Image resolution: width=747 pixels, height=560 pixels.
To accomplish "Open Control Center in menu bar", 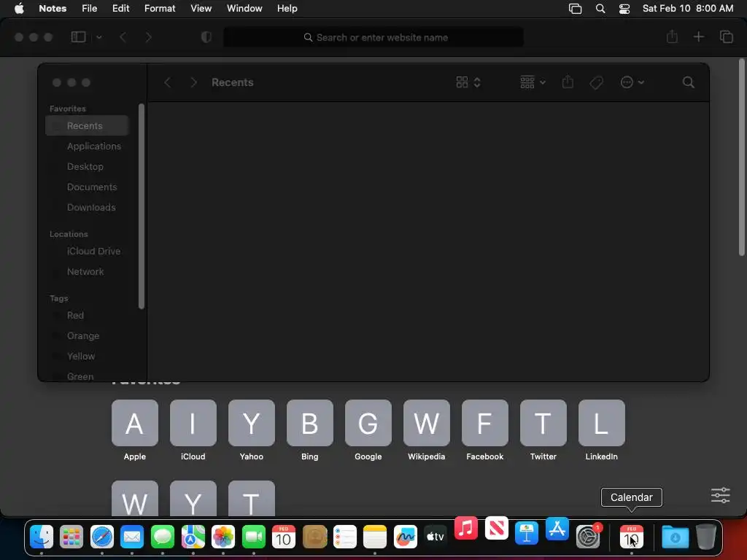I will [x=624, y=9].
